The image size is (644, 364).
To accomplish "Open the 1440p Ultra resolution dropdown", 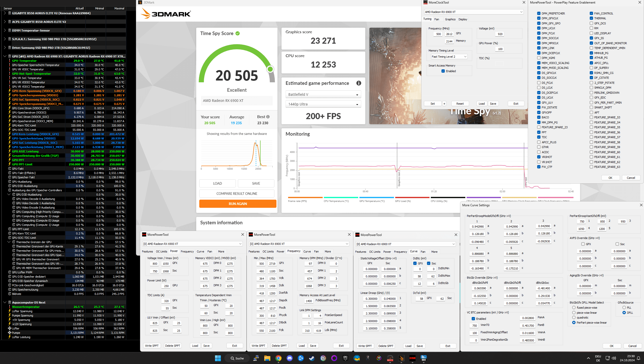I will (323, 104).
